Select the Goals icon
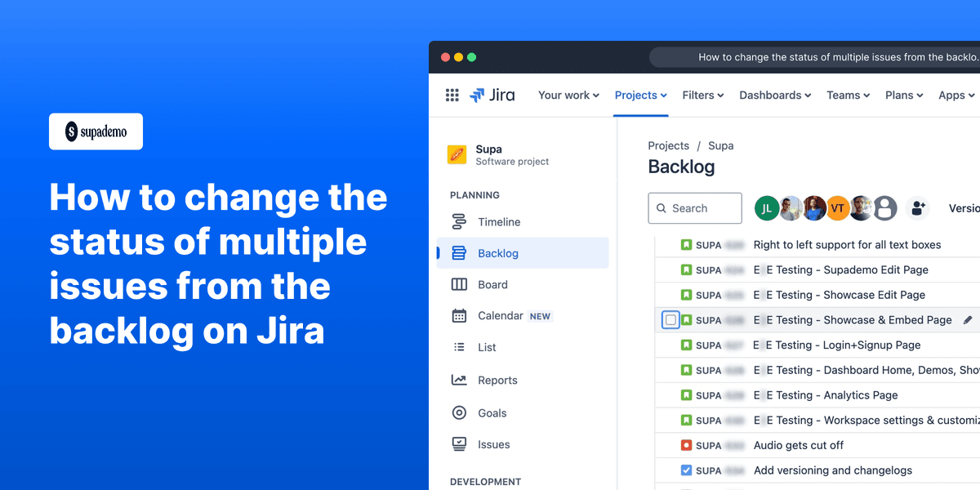Image resolution: width=980 pixels, height=490 pixels. 461,412
